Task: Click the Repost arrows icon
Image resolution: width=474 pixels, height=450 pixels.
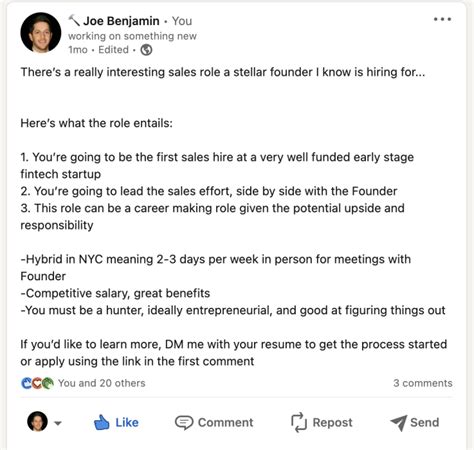Action: 299,422
